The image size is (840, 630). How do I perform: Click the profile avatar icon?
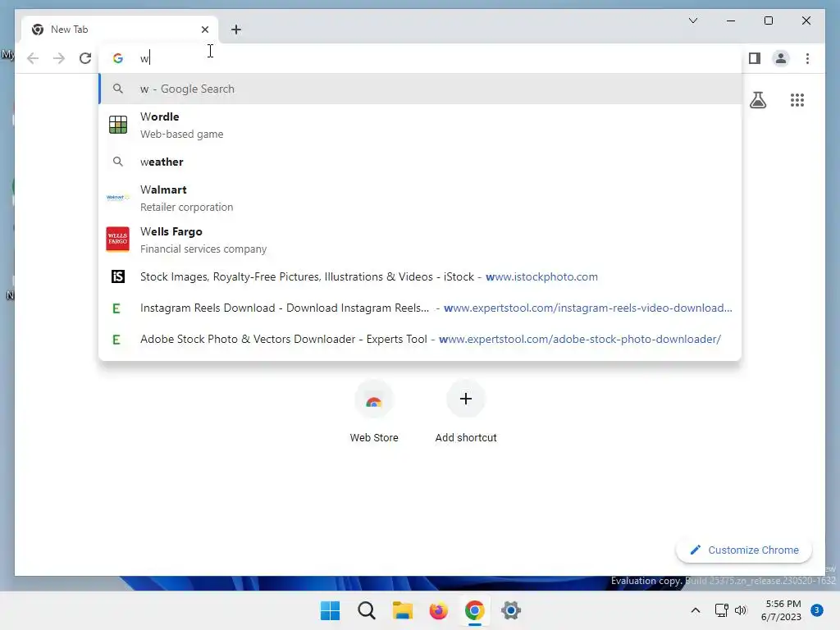tap(781, 58)
